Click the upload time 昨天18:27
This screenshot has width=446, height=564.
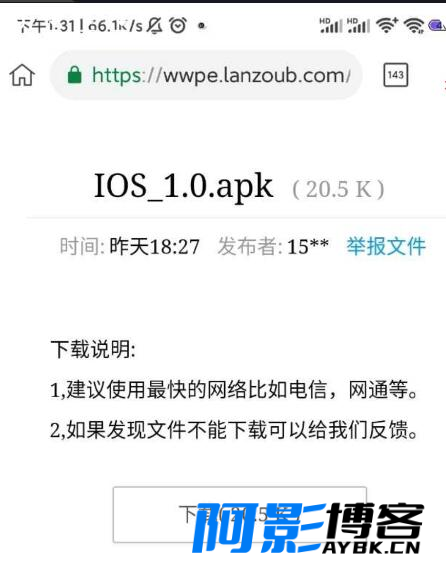[x=154, y=247]
